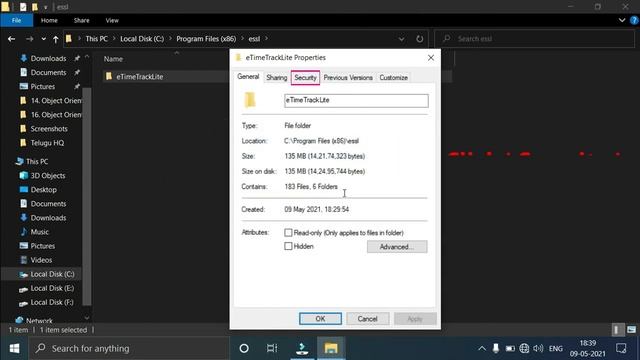Viewport: 640px width, 360px height.
Task: Navigate to Local Disk (C:) breadcrumb
Action: (142, 39)
